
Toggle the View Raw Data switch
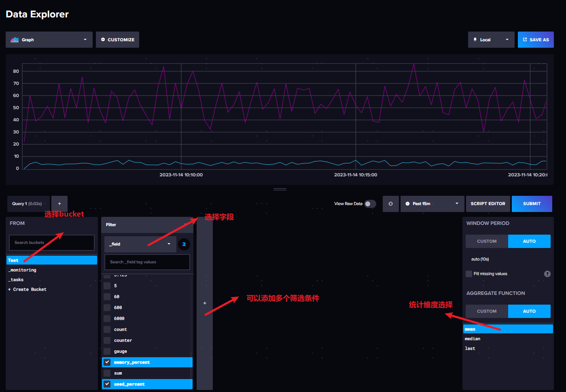tap(369, 203)
